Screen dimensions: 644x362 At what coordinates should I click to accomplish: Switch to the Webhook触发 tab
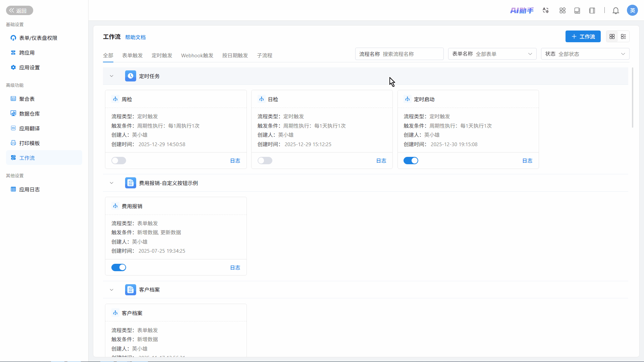[197, 55]
